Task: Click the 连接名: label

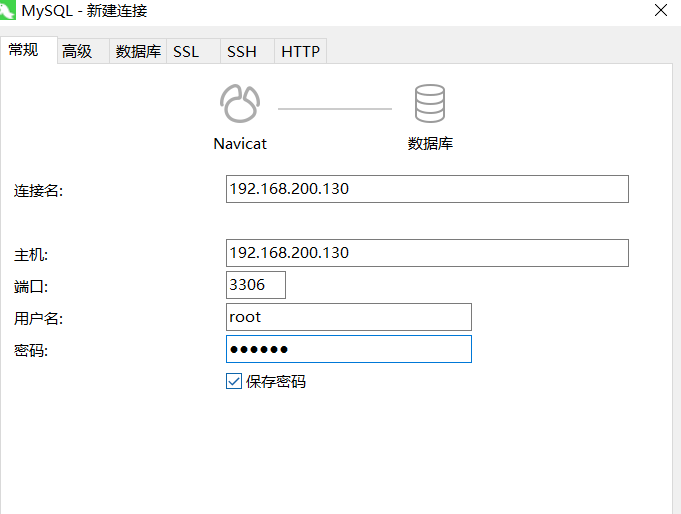Action: pos(39,191)
